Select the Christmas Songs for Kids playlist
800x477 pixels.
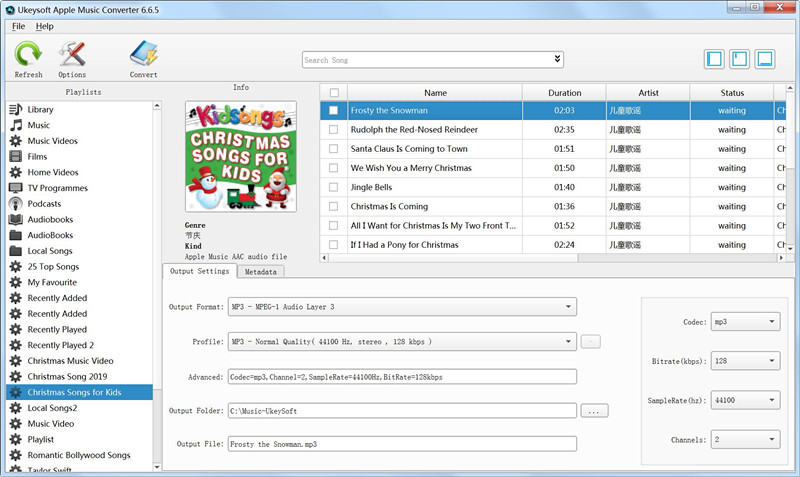(x=79, y=392)
